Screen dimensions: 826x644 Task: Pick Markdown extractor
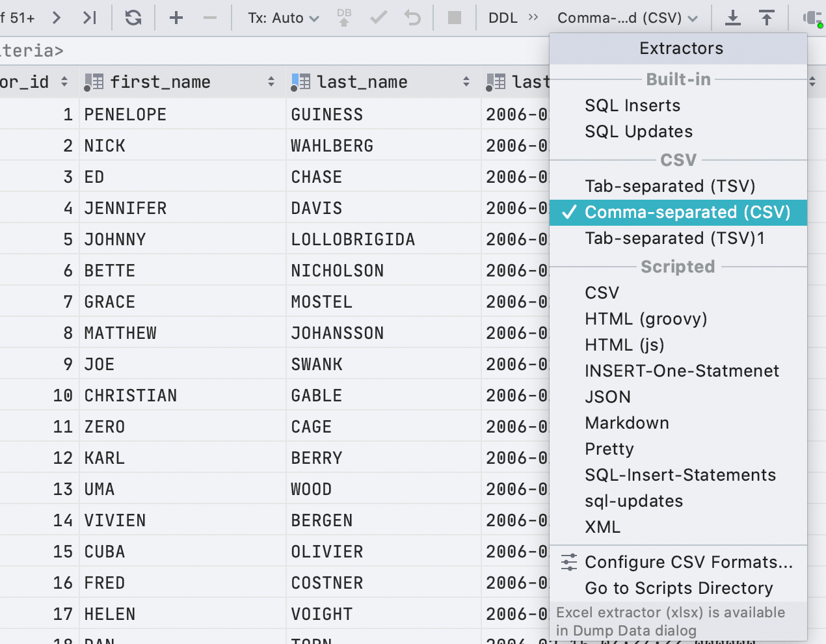click(x=678, y=423)
